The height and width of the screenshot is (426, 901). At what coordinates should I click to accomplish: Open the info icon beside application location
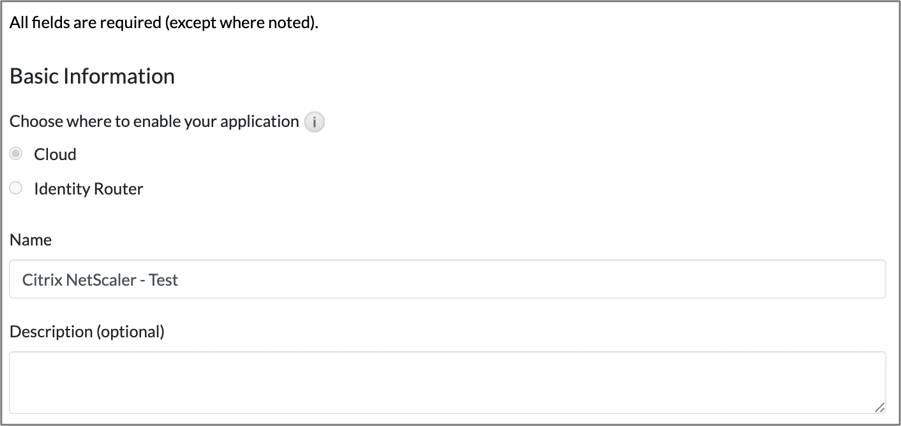314,122
